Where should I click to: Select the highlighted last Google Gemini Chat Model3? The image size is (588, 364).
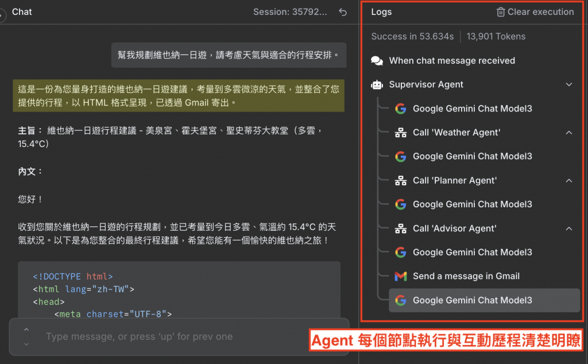pos(485,300)
